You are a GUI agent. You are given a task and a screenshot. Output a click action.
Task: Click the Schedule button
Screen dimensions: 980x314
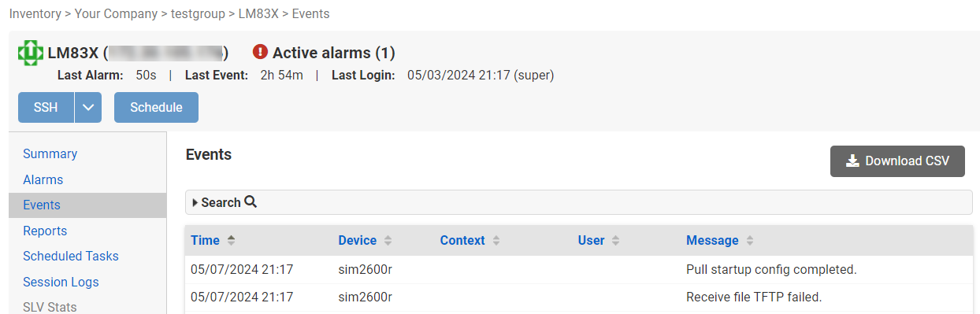tap(156, 108)
